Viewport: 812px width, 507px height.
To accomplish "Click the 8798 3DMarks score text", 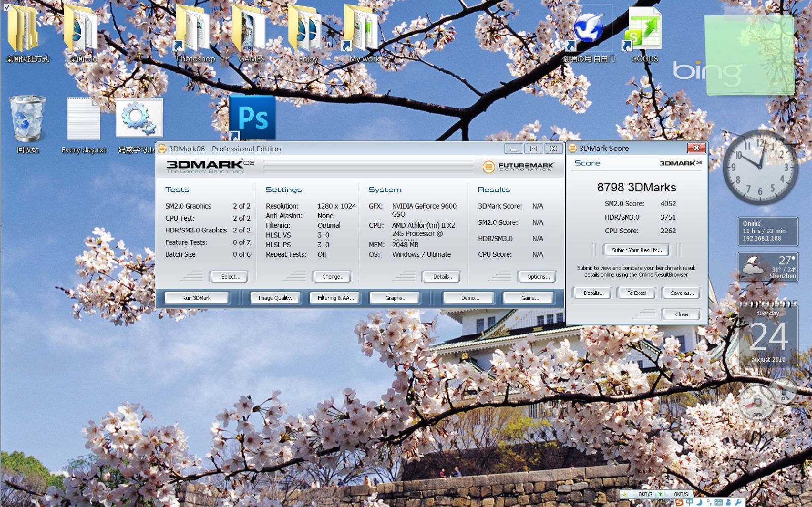I will click(636, 187).
